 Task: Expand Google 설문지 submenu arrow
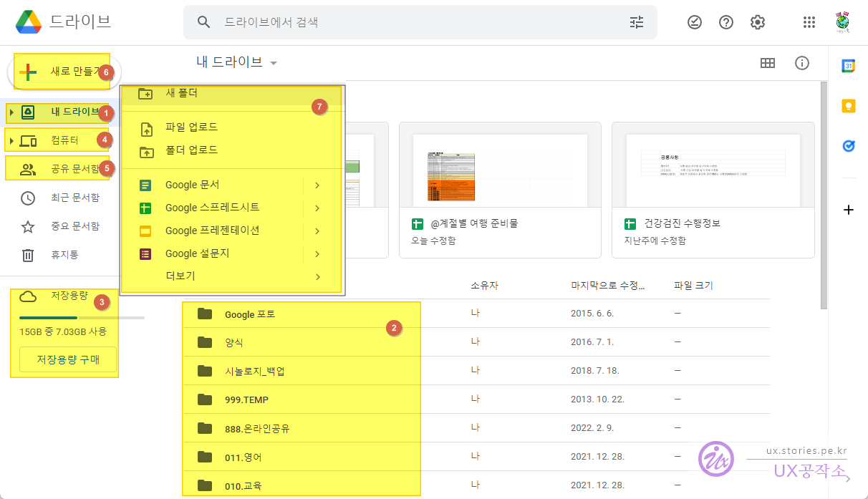pyautogui.click(x=317, y=254)
